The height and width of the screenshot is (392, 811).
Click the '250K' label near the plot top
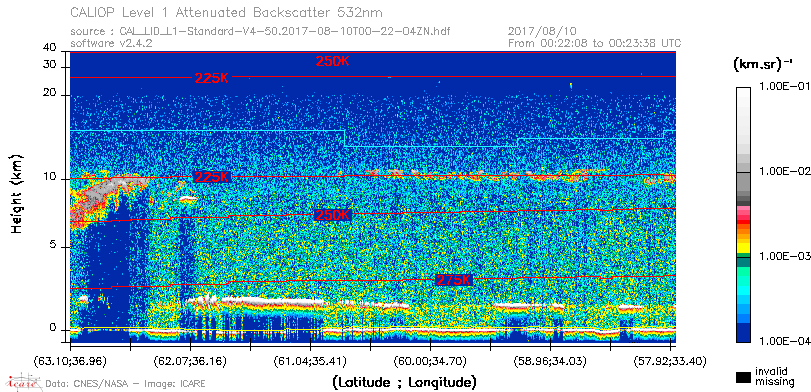[333, 61]
